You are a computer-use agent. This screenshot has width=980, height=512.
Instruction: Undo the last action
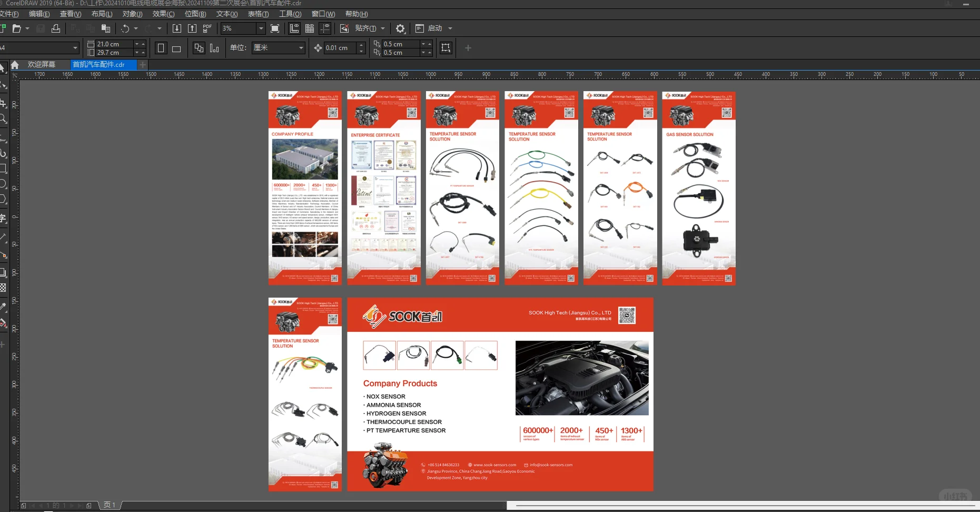125,28
